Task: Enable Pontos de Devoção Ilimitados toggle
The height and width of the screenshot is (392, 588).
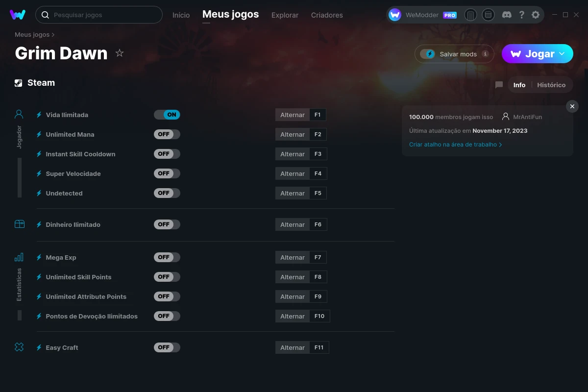Action: (167, 316)
